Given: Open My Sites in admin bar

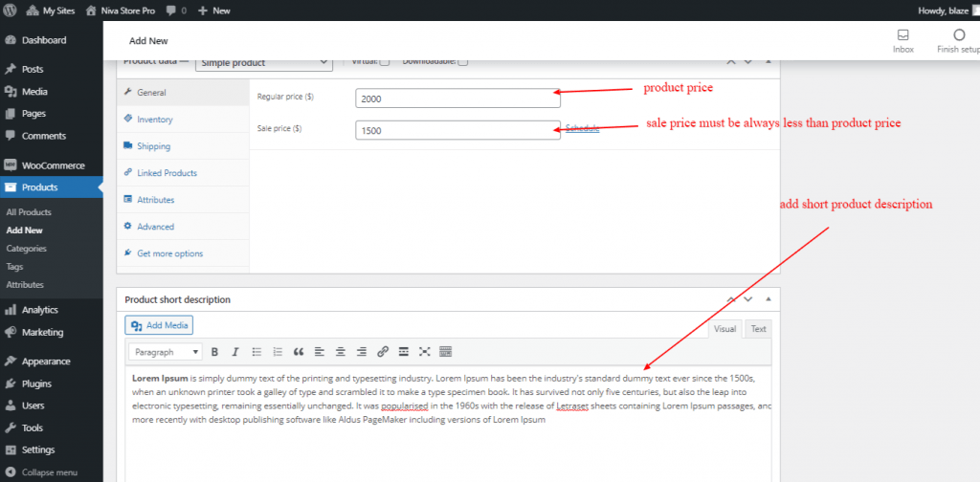Looking at the screenshot, I should coord(50,11).
